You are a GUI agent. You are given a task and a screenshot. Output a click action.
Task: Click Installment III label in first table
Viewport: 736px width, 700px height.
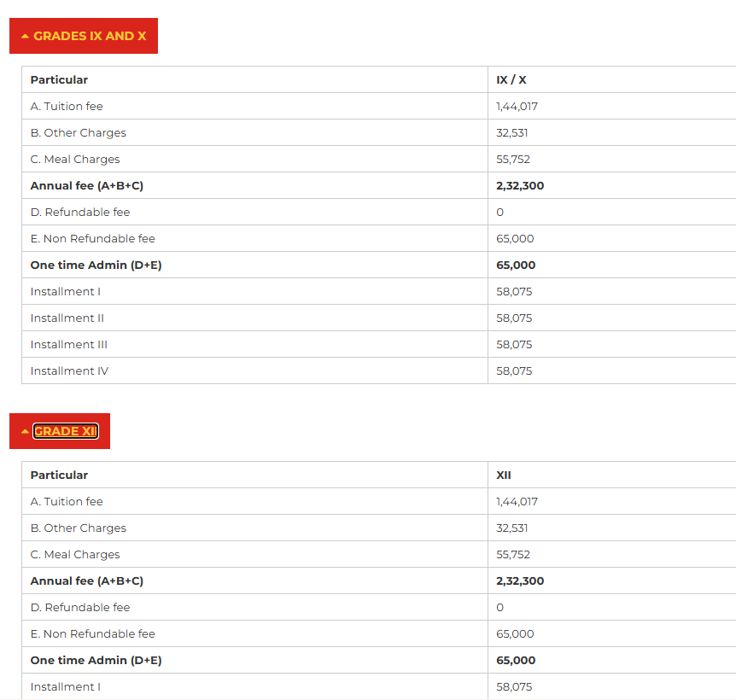coord(68,344)
